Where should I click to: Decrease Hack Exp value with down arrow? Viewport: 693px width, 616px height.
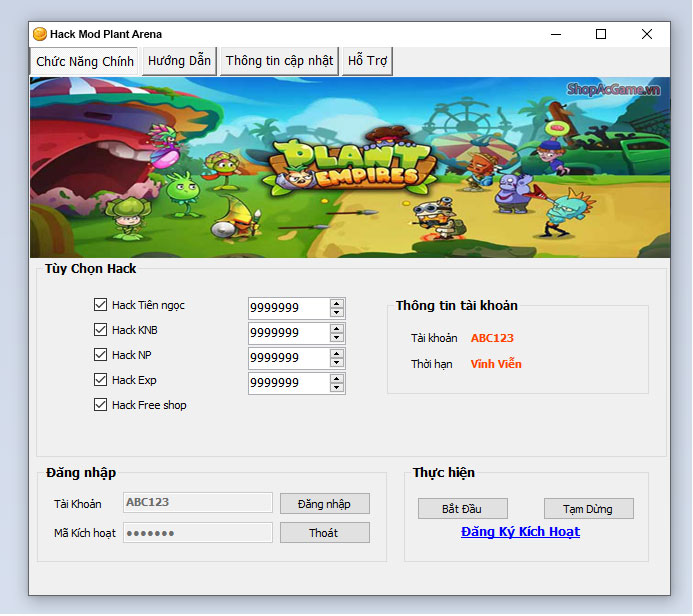coord(337,388)
